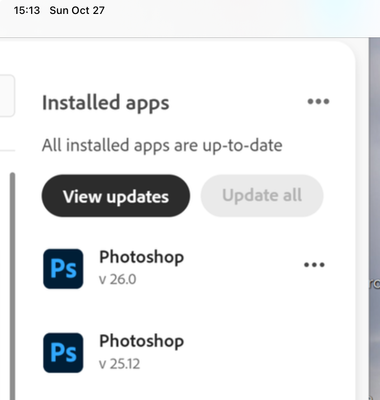Open the Installed apps more options menu

(x=318, y=101)
